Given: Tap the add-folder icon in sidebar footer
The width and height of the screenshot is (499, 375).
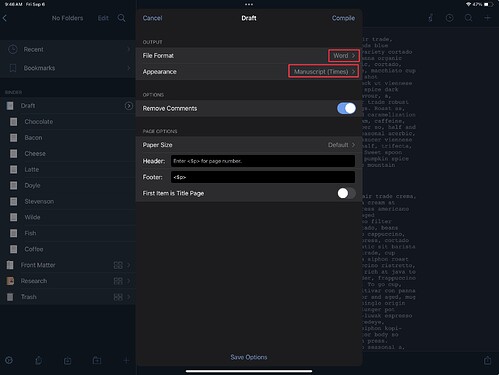Looking at the screenshot, I should (97, 360).
